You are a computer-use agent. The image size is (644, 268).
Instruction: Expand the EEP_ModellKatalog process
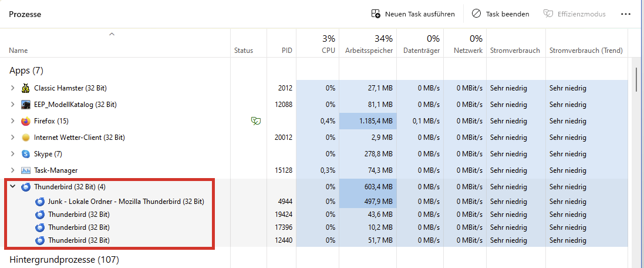click(x=13, y=105)
